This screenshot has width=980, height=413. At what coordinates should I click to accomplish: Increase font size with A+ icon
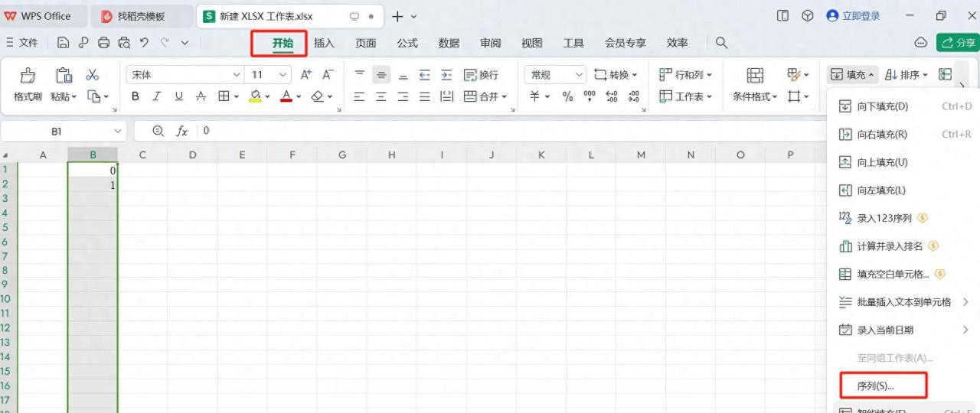305,75
